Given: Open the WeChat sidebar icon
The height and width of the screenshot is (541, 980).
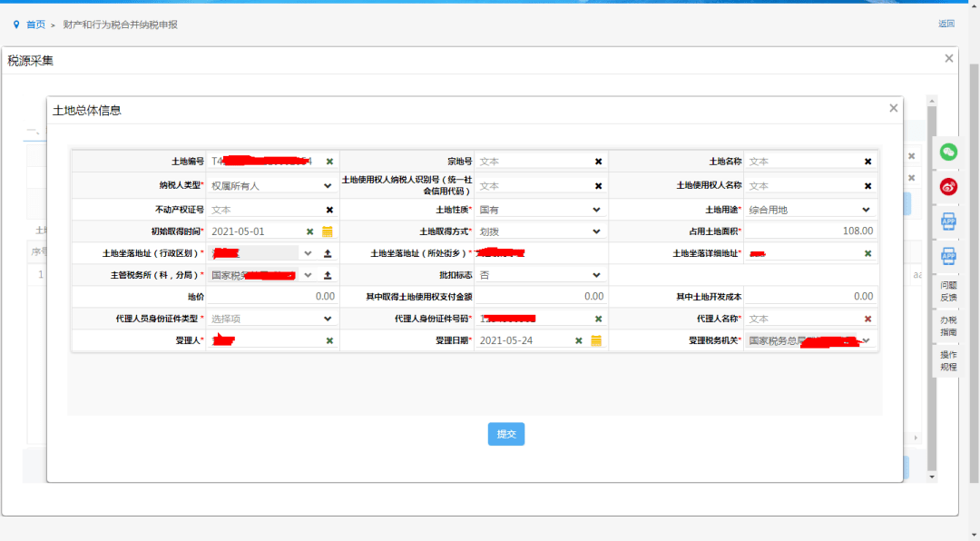Looking at the screenshot, I should pos(948,152).
